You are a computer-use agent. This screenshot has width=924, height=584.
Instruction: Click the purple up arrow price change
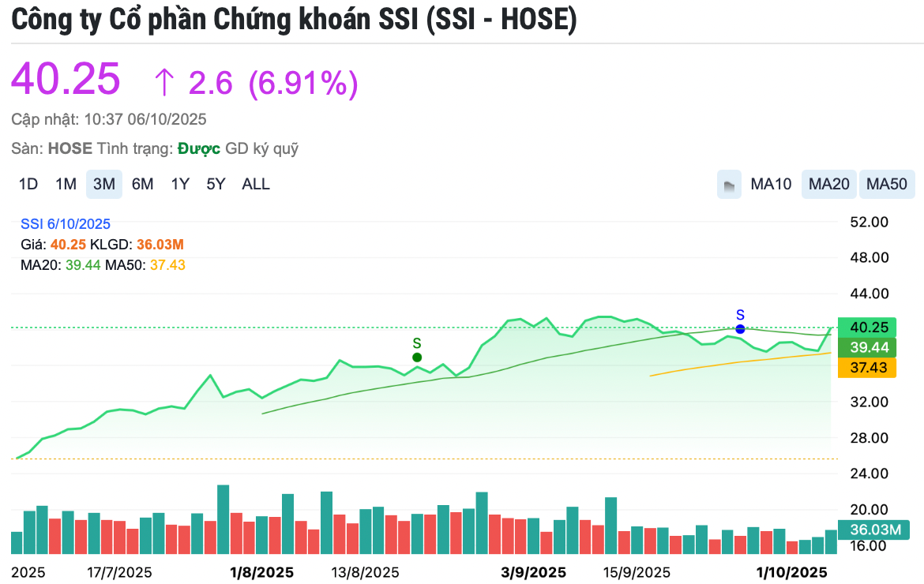point(164,82)
